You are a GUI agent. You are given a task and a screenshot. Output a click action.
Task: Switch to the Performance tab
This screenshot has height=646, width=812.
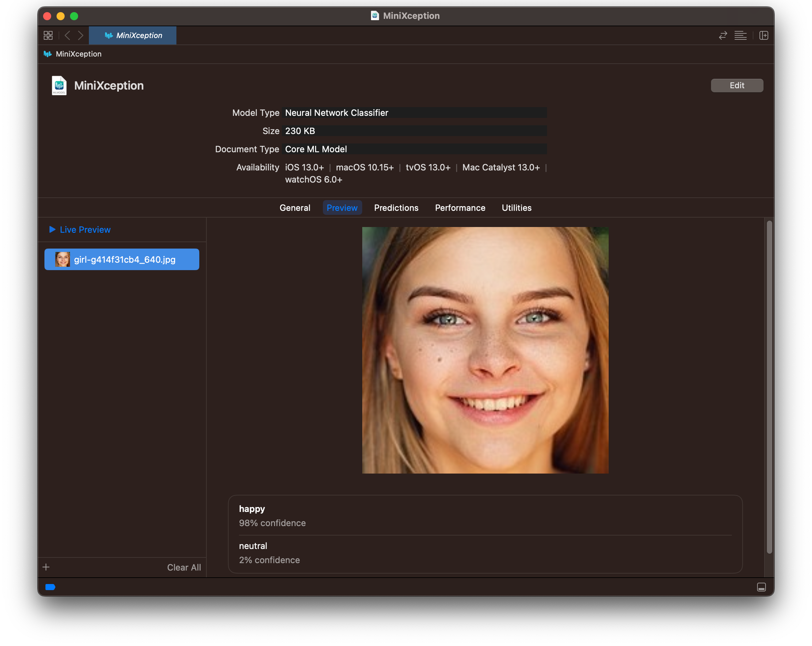[460, 208]
